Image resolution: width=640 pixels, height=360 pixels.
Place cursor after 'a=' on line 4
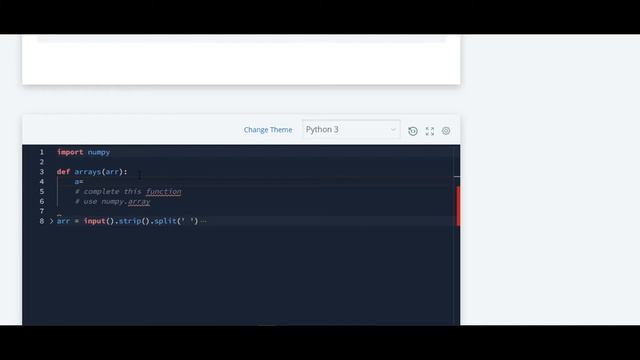84,182
